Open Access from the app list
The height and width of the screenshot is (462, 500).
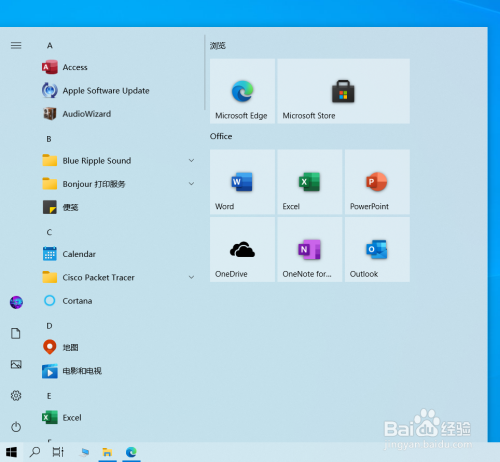117,67
